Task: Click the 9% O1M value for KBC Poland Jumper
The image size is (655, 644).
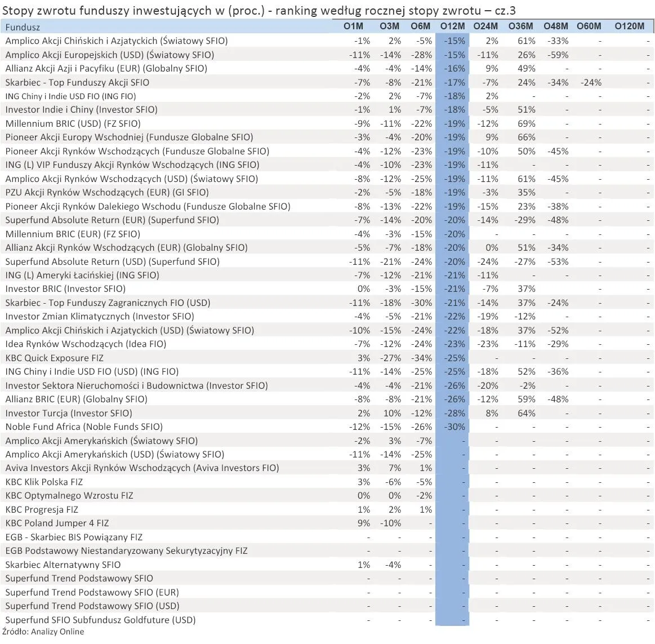Action: tap(364, 523)
